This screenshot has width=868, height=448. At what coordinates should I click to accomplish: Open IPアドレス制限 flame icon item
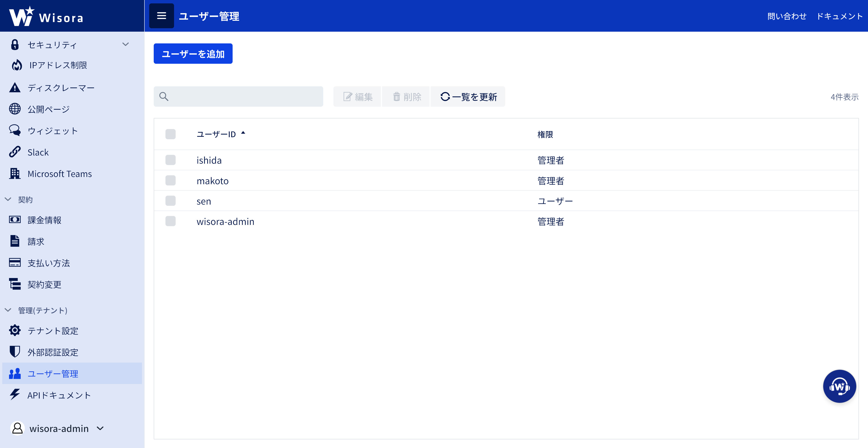[x=17, y=65]
